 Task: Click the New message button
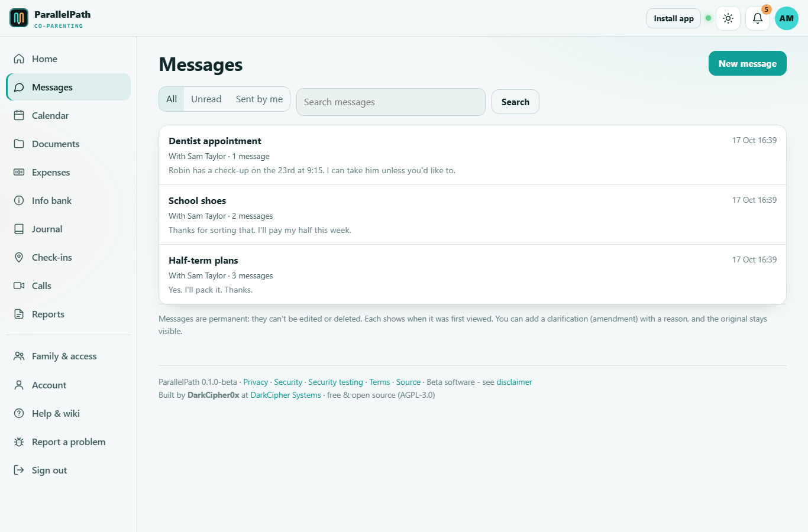point(748,63)
